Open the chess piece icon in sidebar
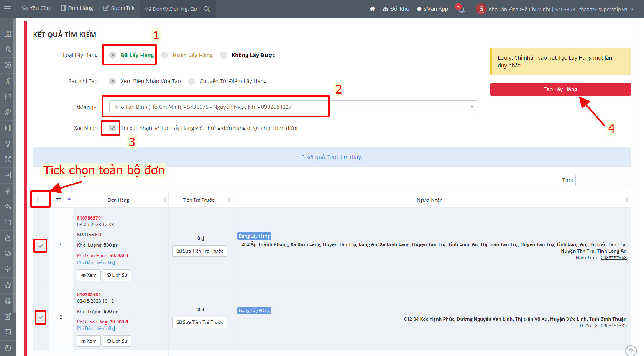 pos(8,81)
